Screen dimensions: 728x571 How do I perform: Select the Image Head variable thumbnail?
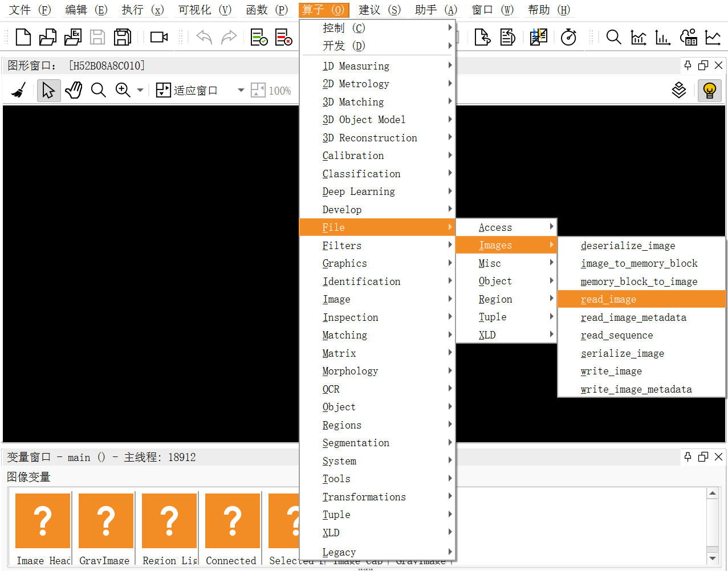click(43, 521)
